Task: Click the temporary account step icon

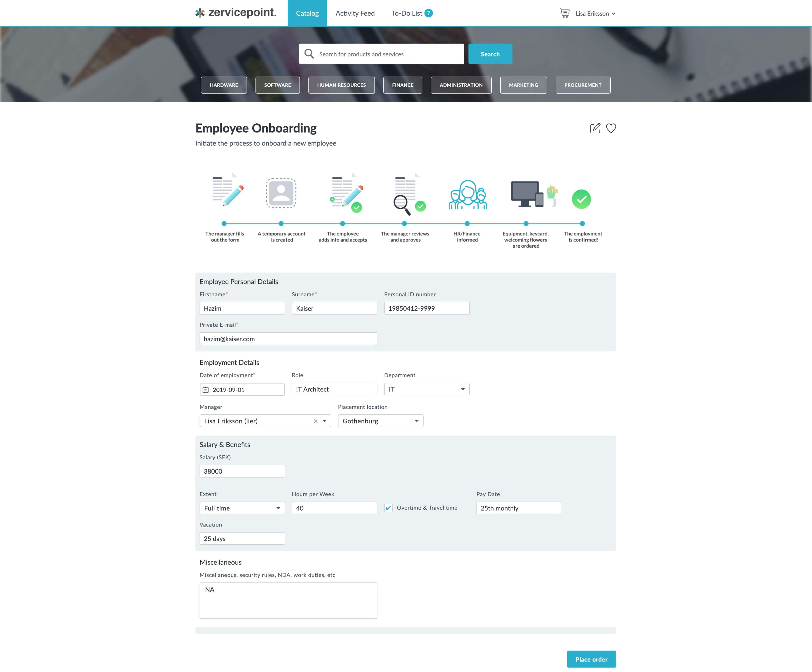Action: [x=281, y=193]
